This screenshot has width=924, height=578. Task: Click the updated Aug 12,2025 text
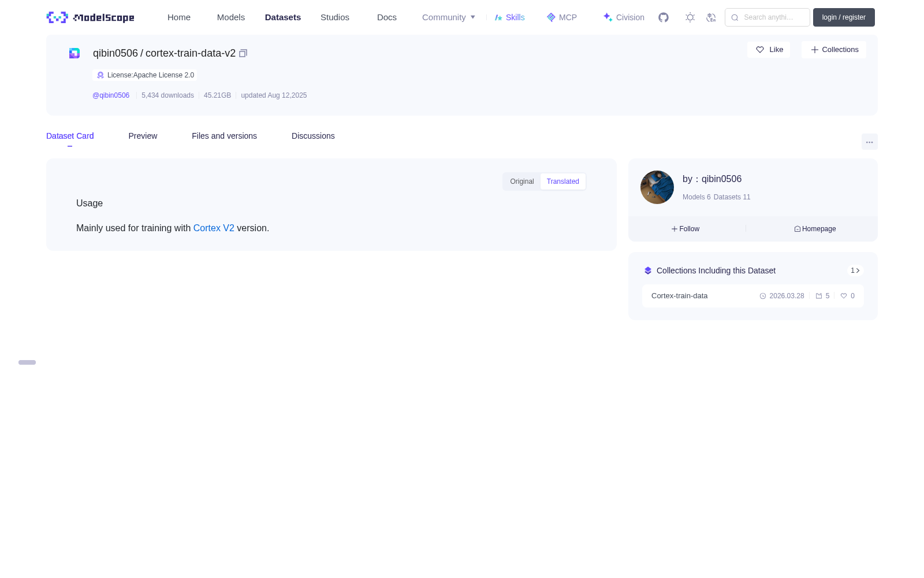click(x=274, y=95)
